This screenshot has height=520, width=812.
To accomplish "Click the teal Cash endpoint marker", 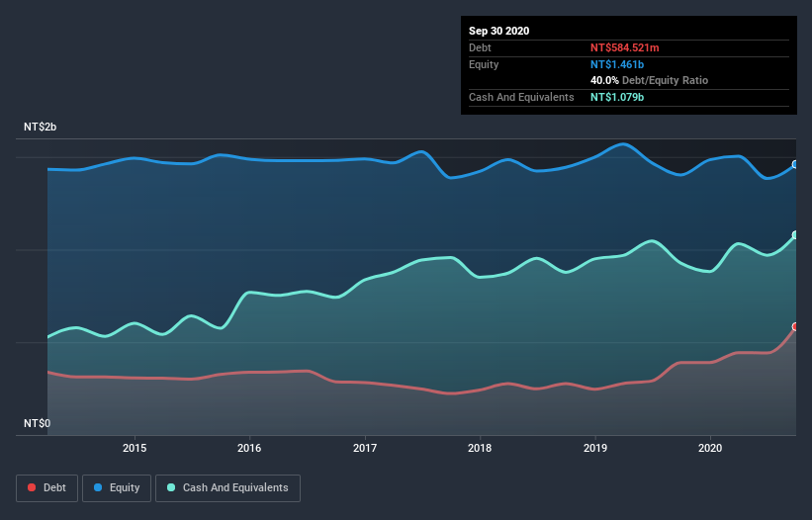I will click(x=796, y=235).
